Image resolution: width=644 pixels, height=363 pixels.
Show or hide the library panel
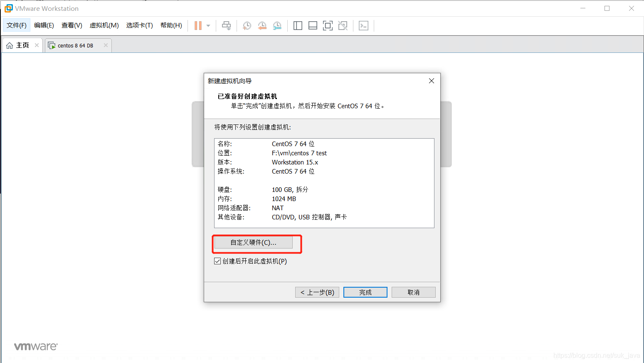coord(298,25)
